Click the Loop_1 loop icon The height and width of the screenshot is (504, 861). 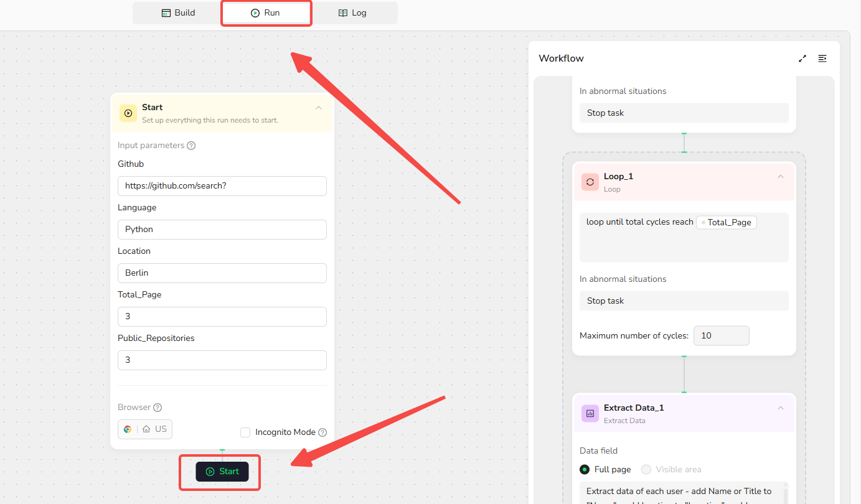[590, 182]
